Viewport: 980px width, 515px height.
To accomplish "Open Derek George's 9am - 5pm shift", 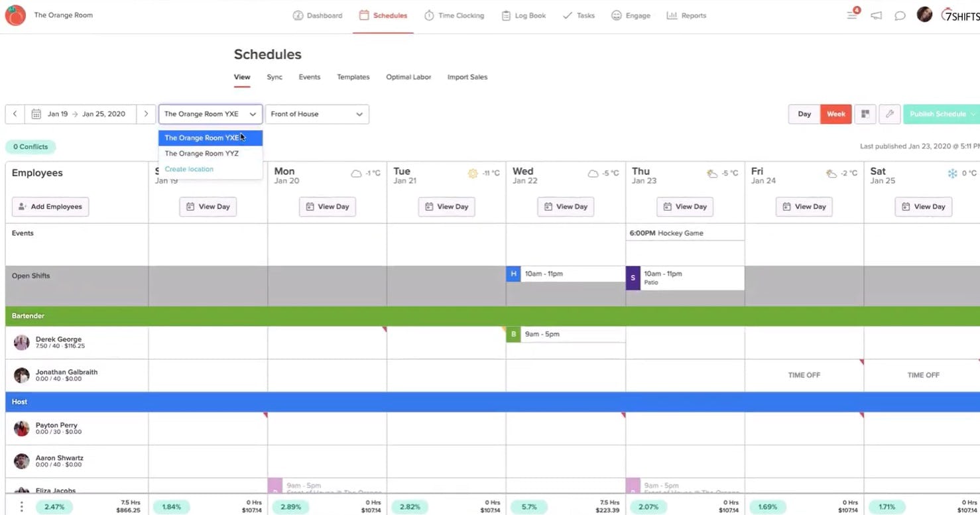I will [566, 334].
